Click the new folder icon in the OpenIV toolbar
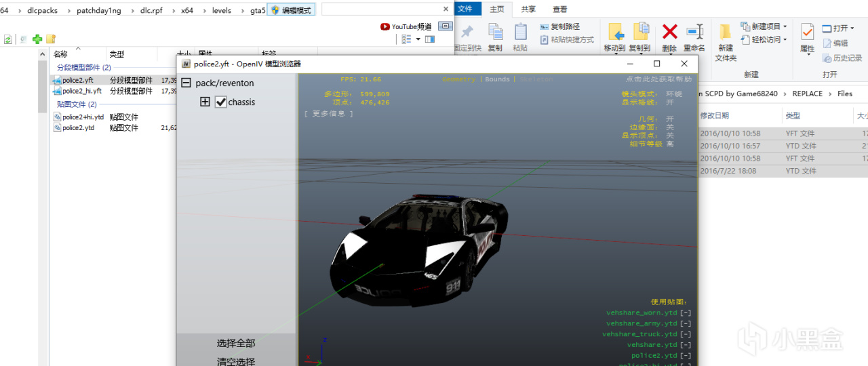Viewport: 868px width, 366px height. [51, 39]
